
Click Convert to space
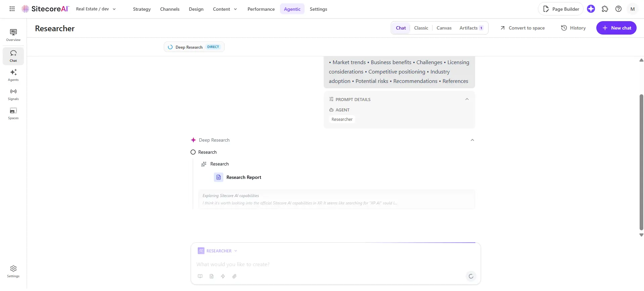522,28
